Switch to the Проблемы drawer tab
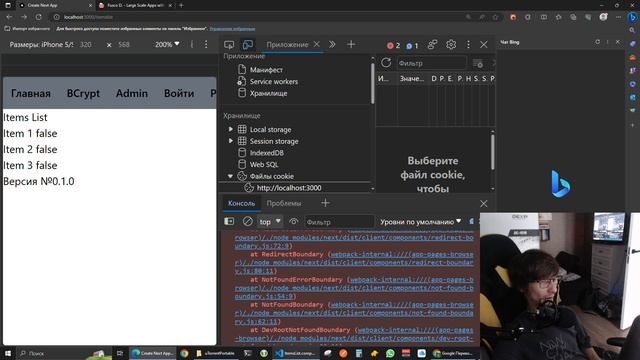Image resolution: width=640 pixels, height=360 pixels. point(284,203)
